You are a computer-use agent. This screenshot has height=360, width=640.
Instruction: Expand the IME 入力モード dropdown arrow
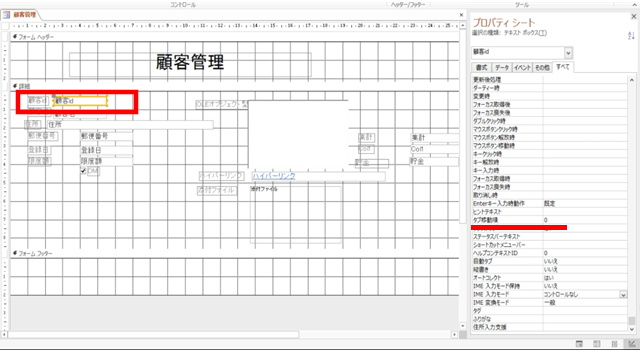[x=623, y=295]
